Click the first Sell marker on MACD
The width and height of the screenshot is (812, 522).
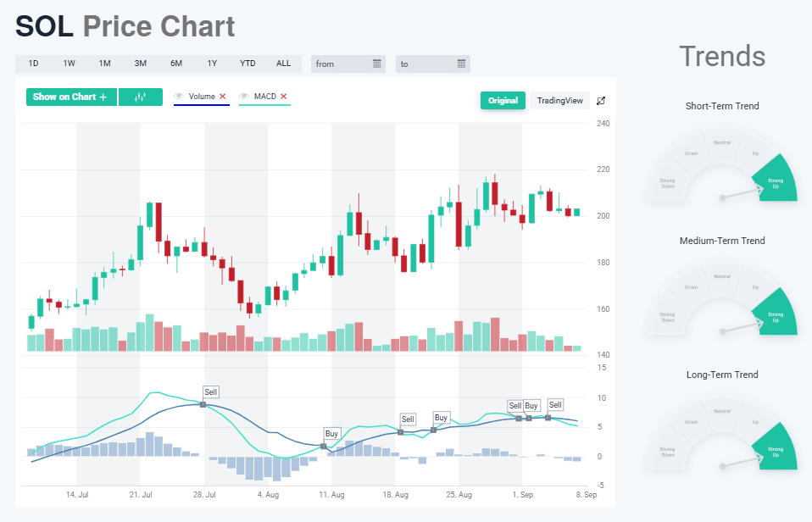(211, 392)
